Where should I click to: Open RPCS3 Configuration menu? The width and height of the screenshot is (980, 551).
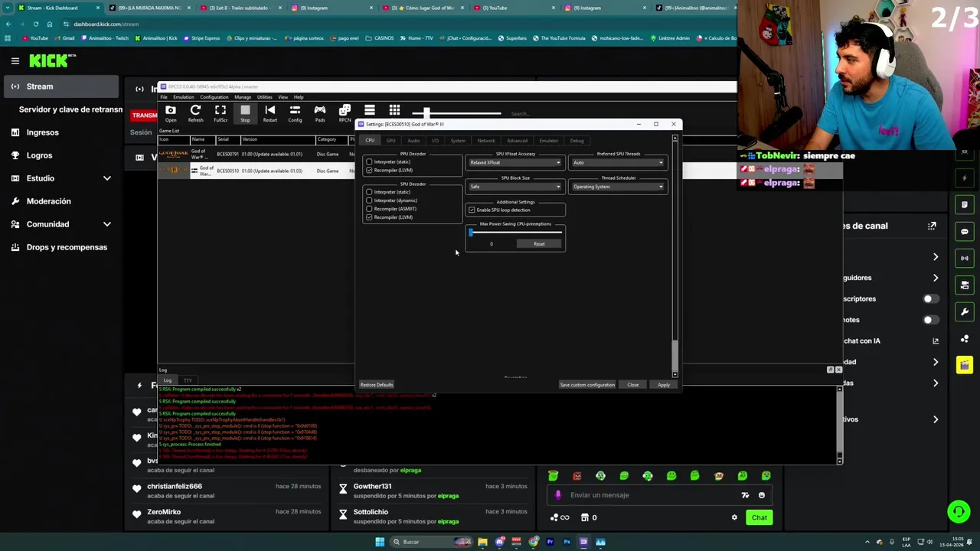point(214,97)
